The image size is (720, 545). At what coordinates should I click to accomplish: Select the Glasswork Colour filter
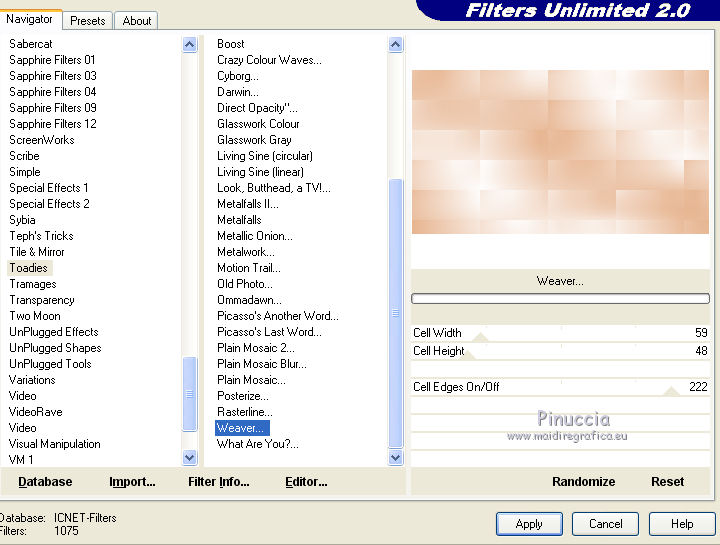258,124
